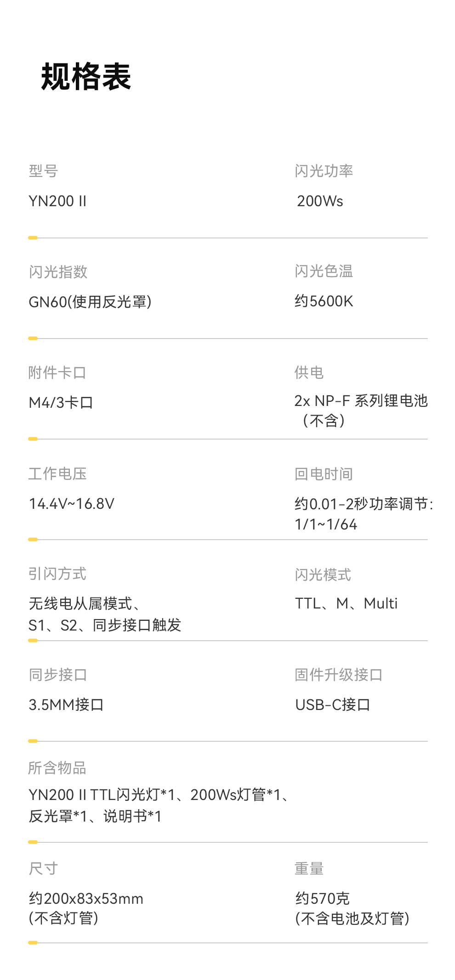Click the YN200 II model value

pyautogui.click(x=57, y=201)
